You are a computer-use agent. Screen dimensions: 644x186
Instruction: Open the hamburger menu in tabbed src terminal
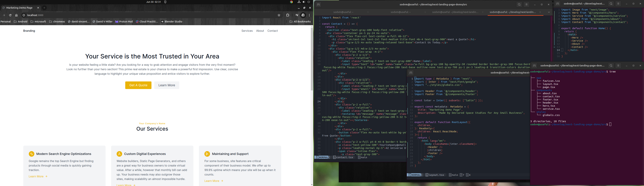(527, 5)
